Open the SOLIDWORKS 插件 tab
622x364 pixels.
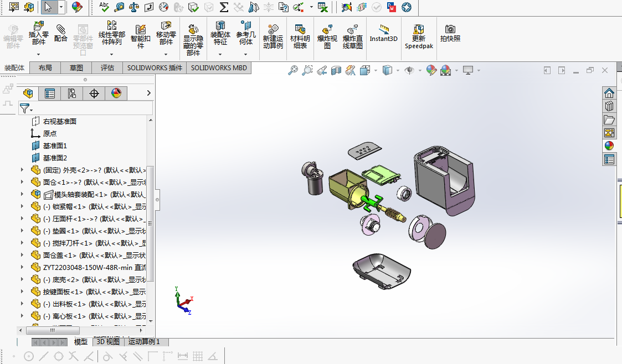(x=155, y=67)
